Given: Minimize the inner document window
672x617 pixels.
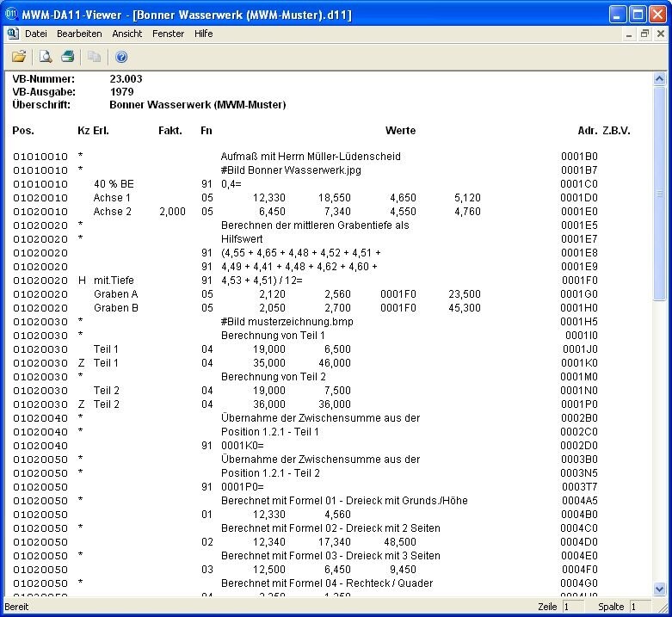Looking at the screenshot, I should click(x=629, y=34).
